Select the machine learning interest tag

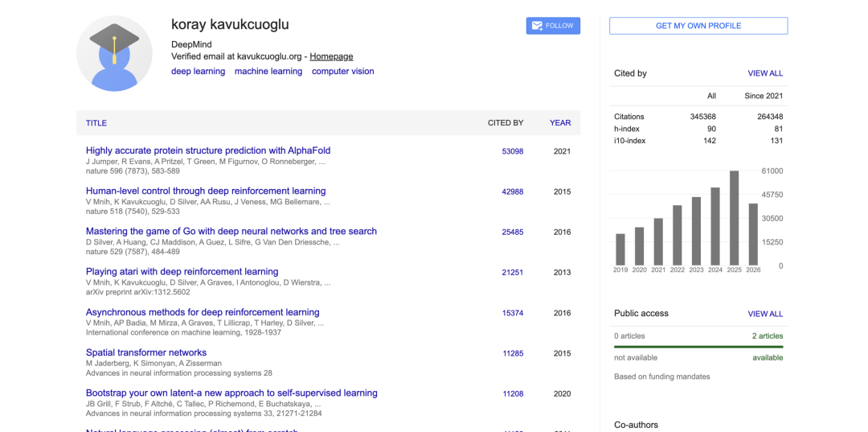point(268,71)
